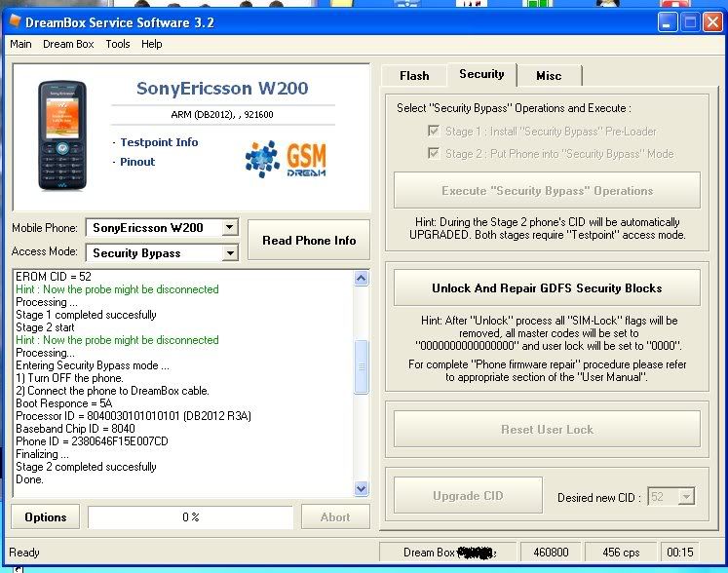The width and height of the screenshot is (728, 573).
Task: Expand the Mobile Phone dropdown arrow
Action: pos(229,227)
